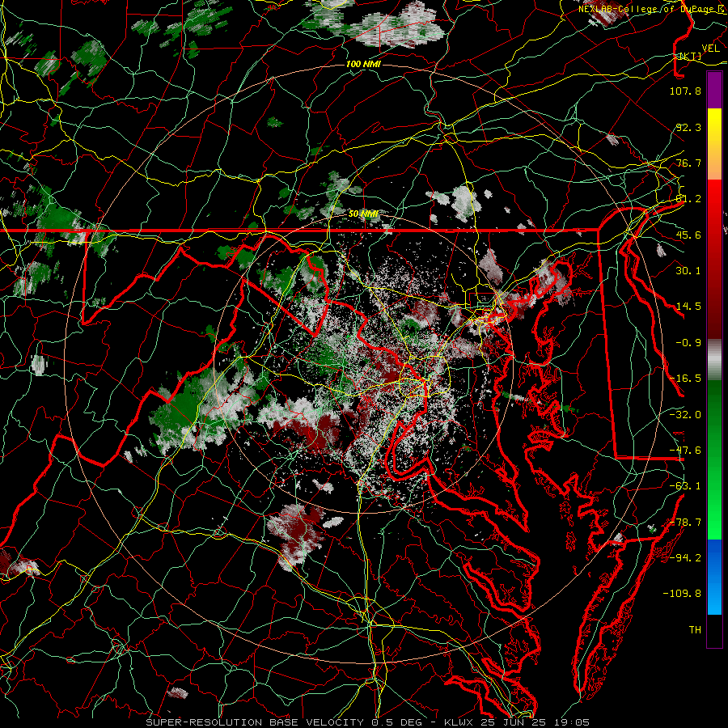Click the 92.3 scale value
The height and width of the screenshot is (728, 728).
pos(688,127)
